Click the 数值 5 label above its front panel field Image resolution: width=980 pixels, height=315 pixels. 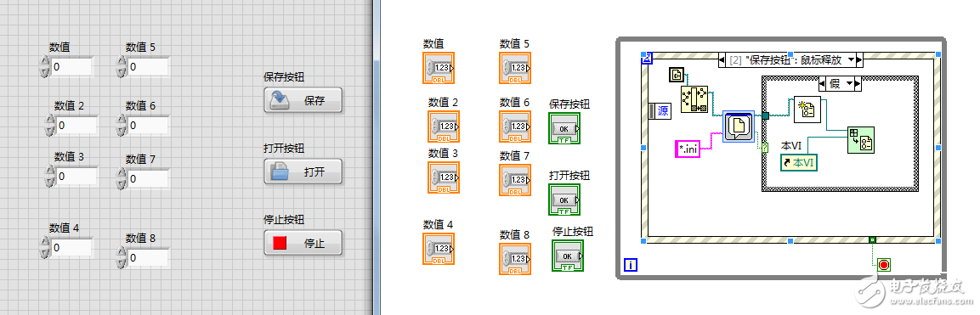coord(140,47)
